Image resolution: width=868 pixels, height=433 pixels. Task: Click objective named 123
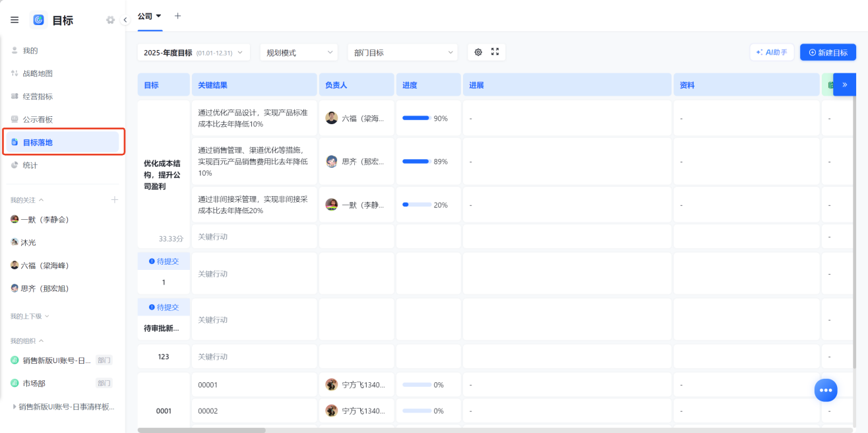164,356
